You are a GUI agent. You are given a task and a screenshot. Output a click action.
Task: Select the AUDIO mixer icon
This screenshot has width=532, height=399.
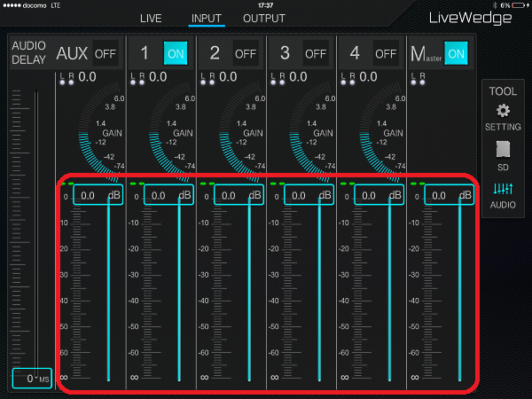point(503,188)
